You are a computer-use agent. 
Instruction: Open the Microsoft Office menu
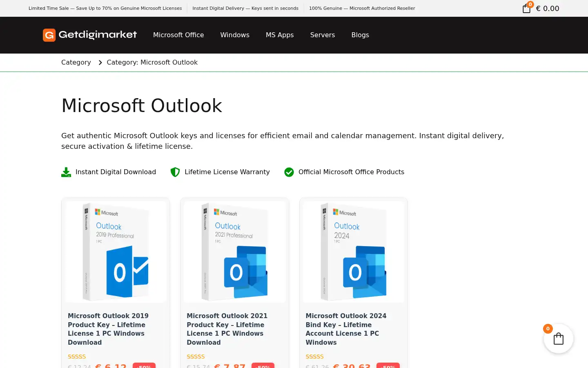(x=178, y=35)
